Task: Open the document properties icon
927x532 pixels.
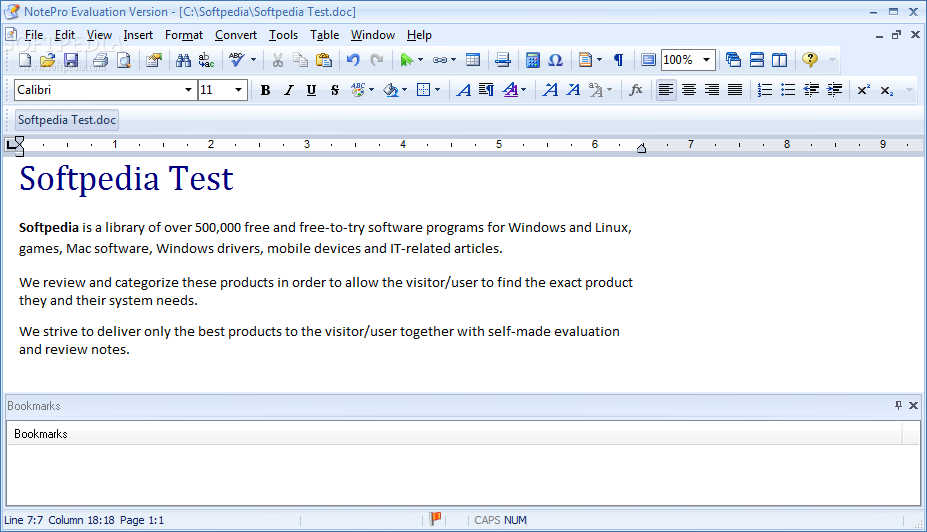Action: click(154, 60)
